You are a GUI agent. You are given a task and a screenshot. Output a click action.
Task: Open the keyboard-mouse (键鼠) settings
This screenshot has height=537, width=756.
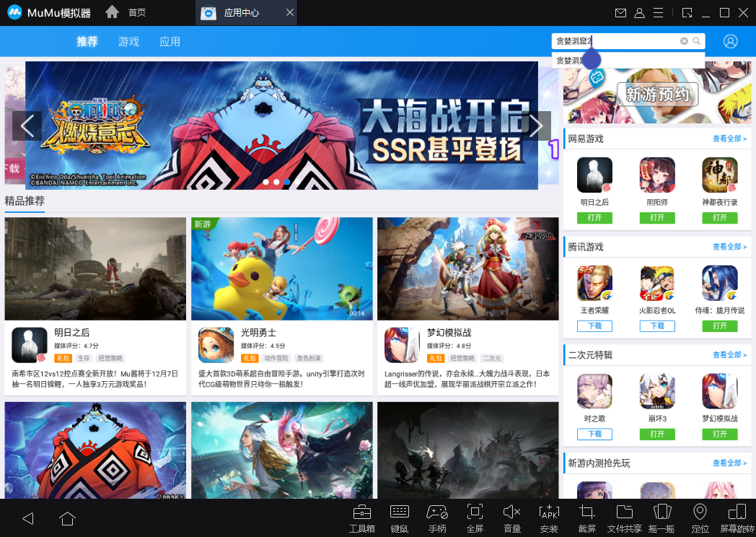pos(399,518)
